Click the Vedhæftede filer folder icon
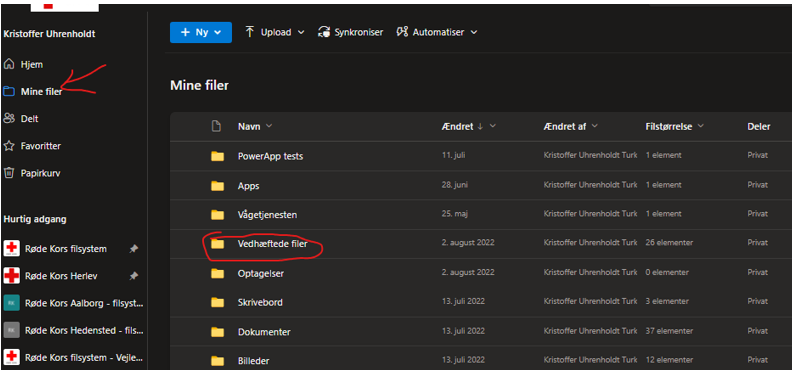This screenshot has height=370, width=792. 217,244
